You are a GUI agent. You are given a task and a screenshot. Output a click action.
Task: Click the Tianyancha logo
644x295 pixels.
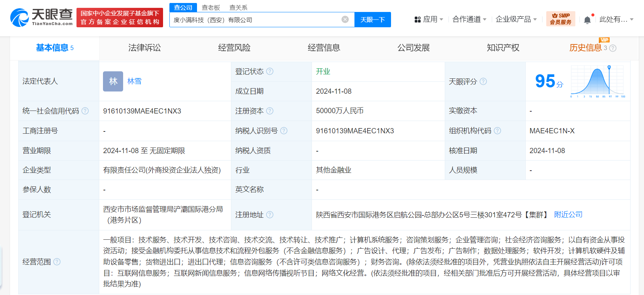tap(41, 18)
